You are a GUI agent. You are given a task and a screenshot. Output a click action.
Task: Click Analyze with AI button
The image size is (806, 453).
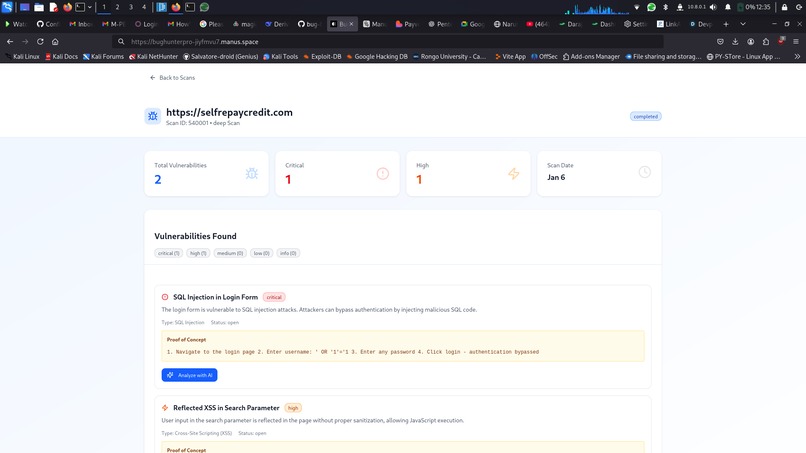click(189, 375)
